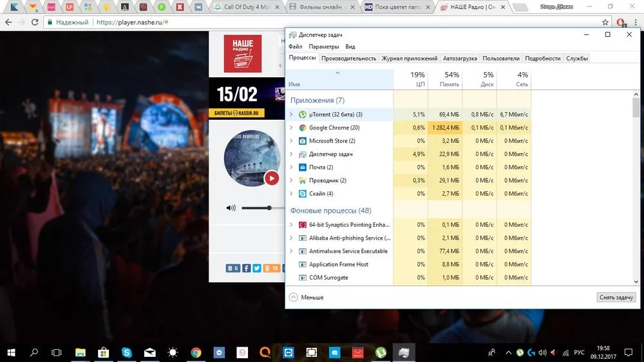644x362 pixels.
Task: Collapse the view with the Меньше button
Action: (307, 297)
